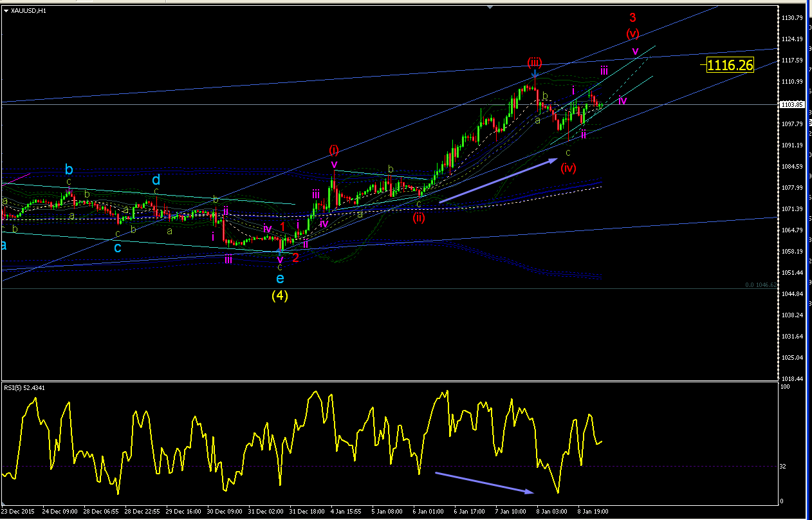This screenshot has height=520, width=812.
Task: Click price scale value 1077.99
Action: 792,188
